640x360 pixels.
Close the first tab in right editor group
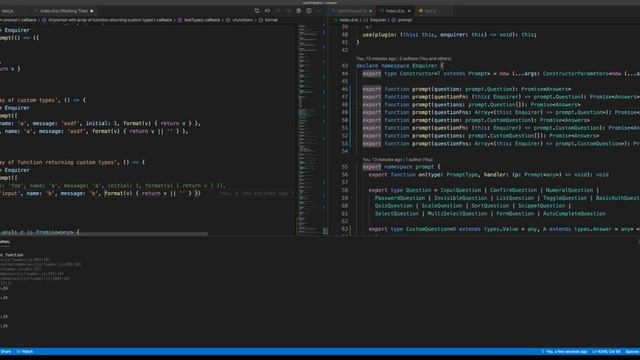[370, 11]
